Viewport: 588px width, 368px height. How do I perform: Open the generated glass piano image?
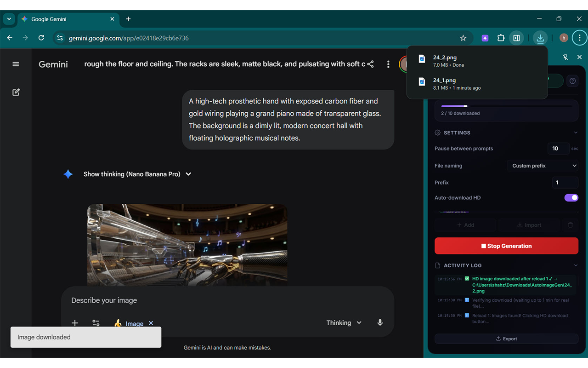[x=187, y=245]
